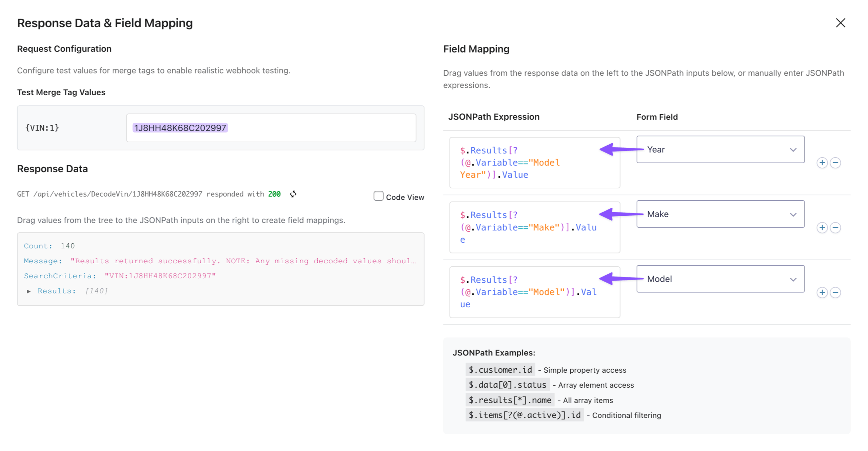Remove the Year mapping row
The height and width of the screenshot is (451, 868).
click(835, 163)
